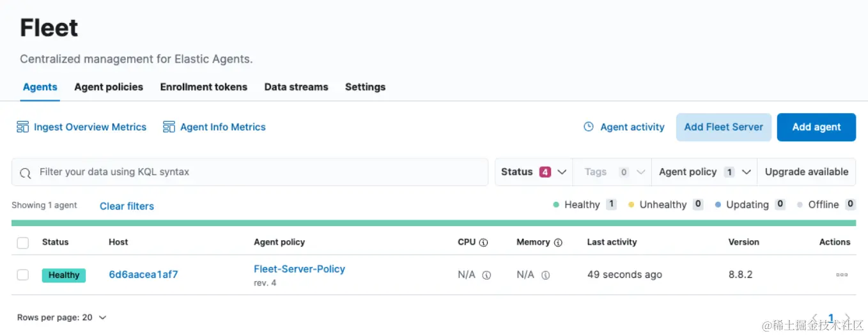The height and width of the screenshot is (336, 868).
Task: Toggle the Upgrade available filter
Action: pyautogui.click(x=807, y=172)
